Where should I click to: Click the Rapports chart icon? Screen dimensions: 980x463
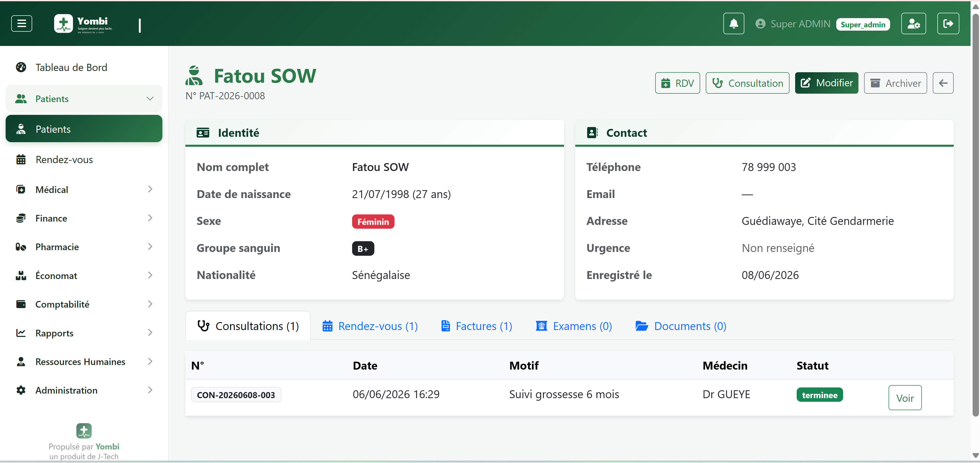click(21, 333)
